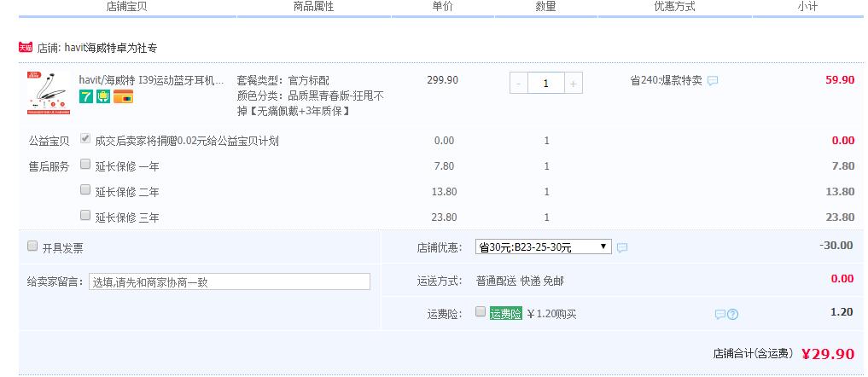Click the 售后服务 row label

point(50,166)
